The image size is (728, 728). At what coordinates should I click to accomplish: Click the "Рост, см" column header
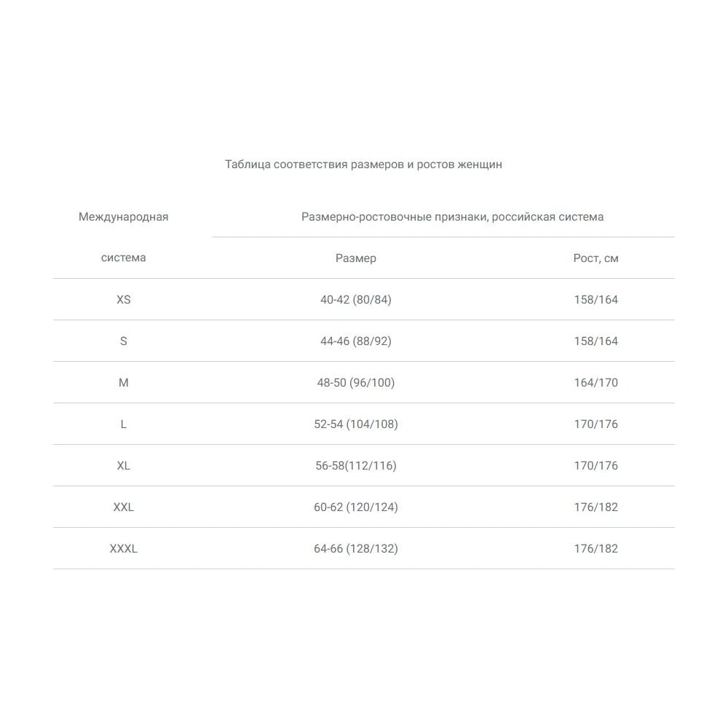[x=596, y=258]
